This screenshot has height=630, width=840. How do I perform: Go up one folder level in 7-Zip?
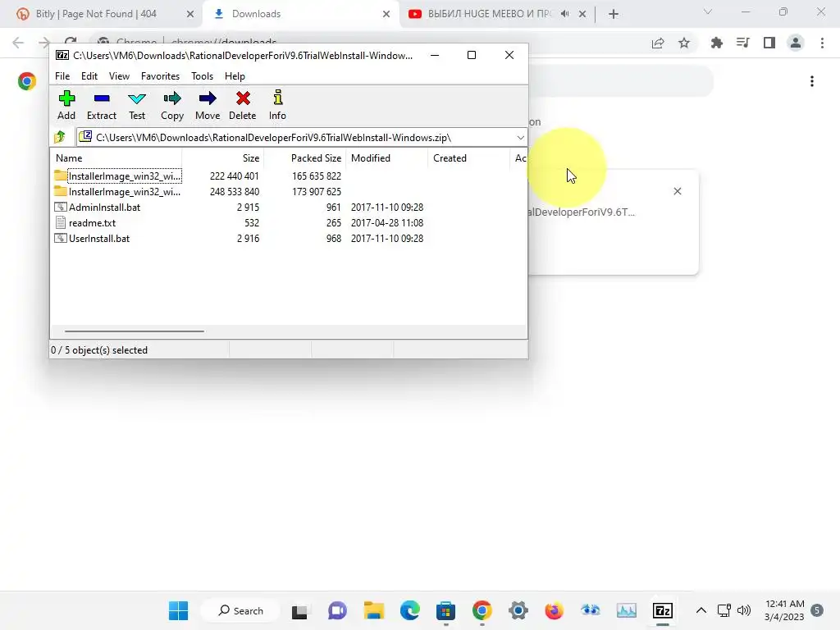[x=60, y=137]
